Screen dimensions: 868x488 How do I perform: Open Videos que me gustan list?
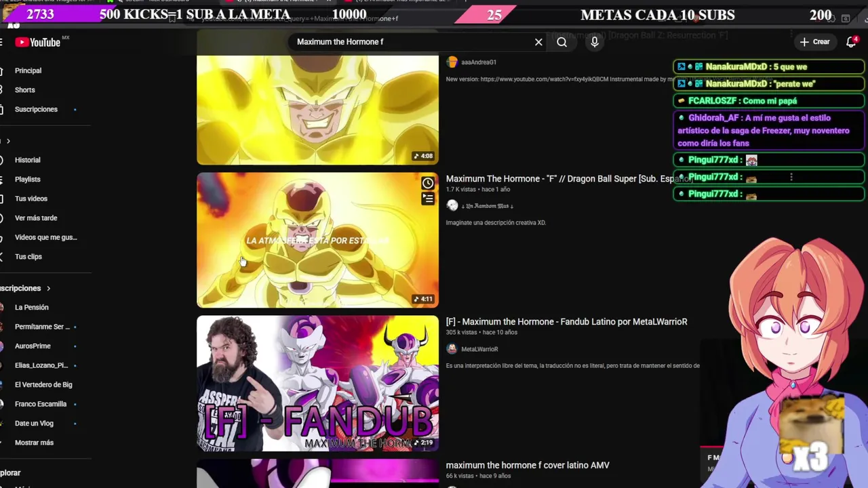(x=46, y=237)
